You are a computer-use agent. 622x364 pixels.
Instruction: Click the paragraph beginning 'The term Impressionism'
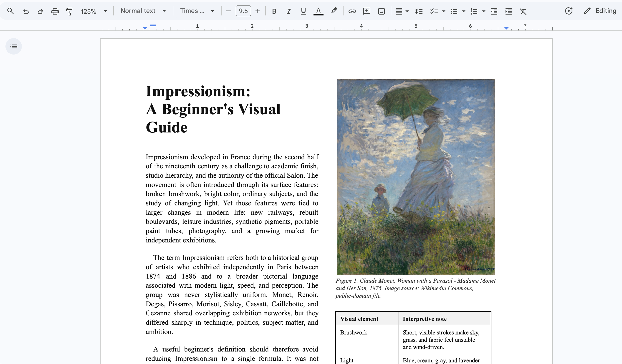(232, 294)
